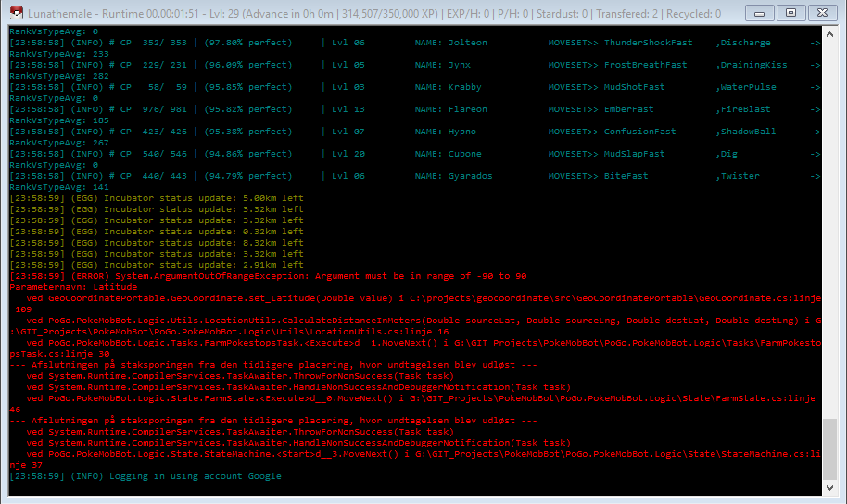Click the text '(96.09% perfect)'
Viewport: 847px width, 504px height.
(x=248, y=65)
